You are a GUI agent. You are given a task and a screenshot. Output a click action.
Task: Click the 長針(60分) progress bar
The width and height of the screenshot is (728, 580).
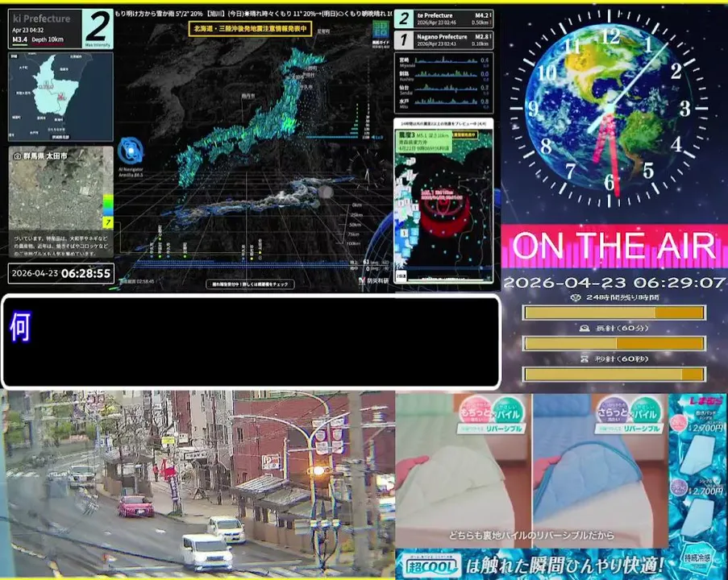pyautogui.click(x=614, y=343)
